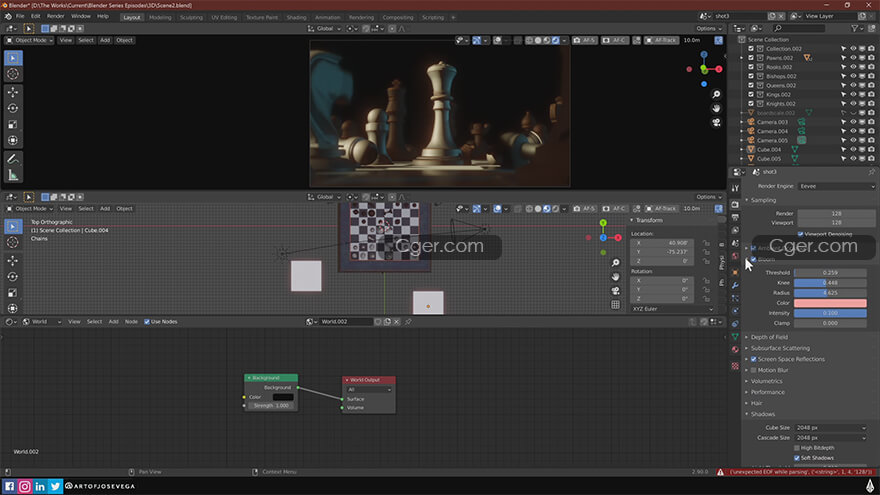Screen dimensions: 880x495
Task: Uncheck the Rooks.002 collection checkbox
Action: [x=751, y=67]
